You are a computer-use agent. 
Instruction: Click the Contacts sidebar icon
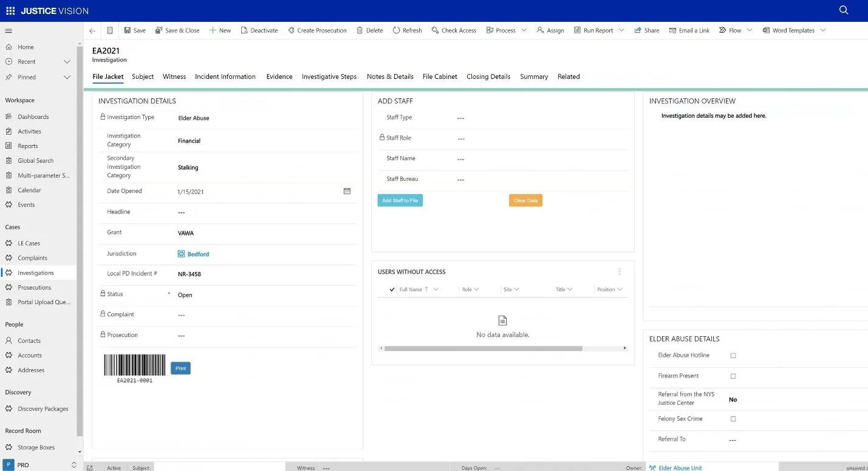coord(9,341)
